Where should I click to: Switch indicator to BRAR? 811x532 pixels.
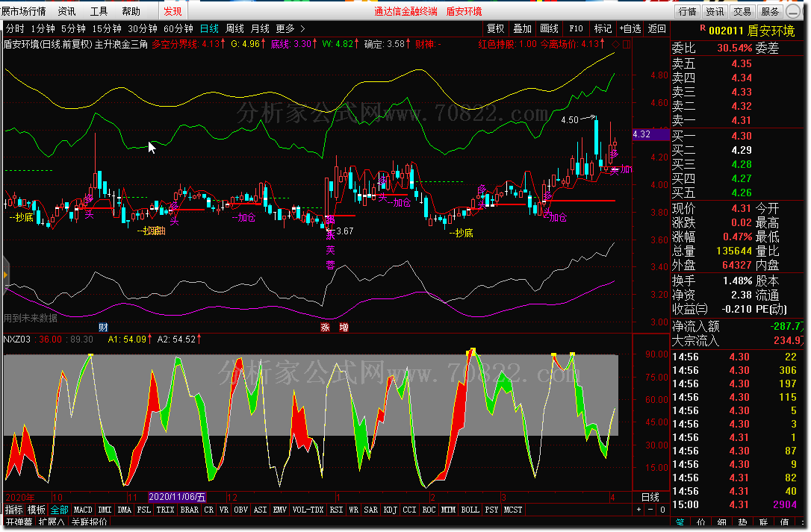(x=189, y=510)
